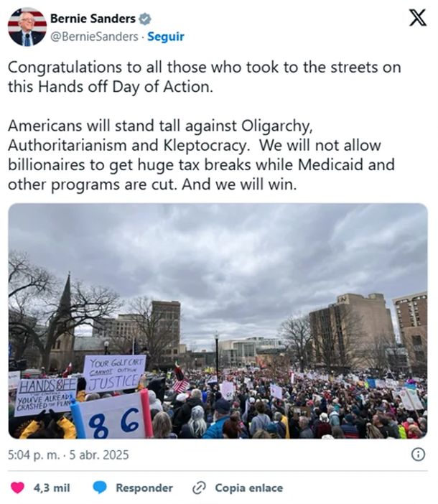Click the 4,3 mil likes count
Screen dimensions: 438x504
click(x=52, y=488)
